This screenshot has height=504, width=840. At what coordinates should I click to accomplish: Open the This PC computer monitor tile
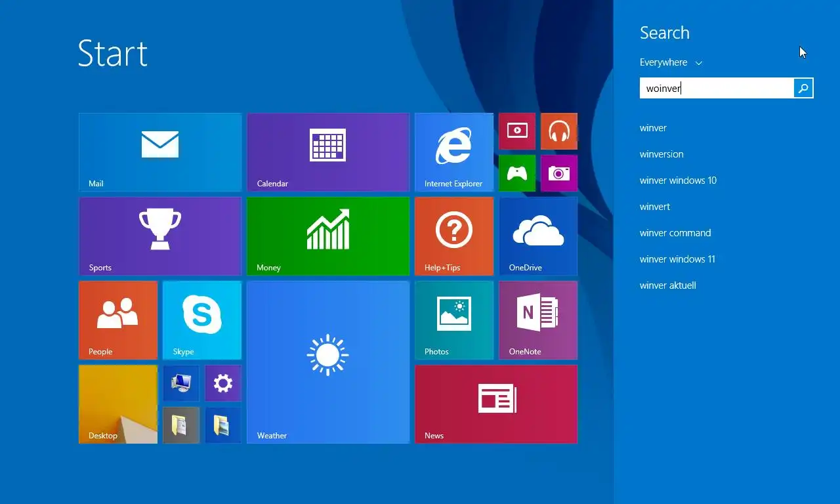pyautogui.click(x=181, y=383)
